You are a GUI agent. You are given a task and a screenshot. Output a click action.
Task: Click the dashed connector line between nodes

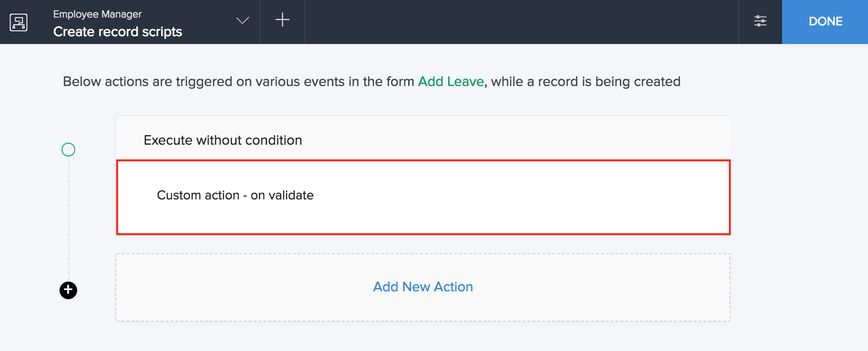tap(68, 220)
